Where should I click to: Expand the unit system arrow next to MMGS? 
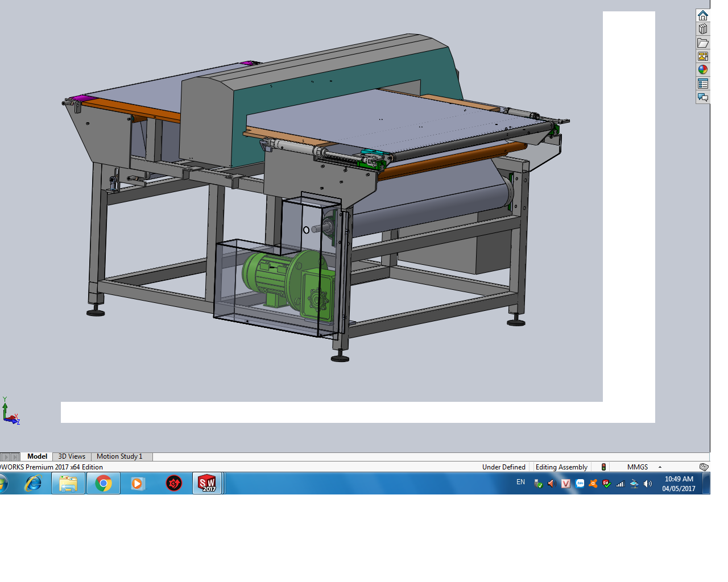point(660,467)
